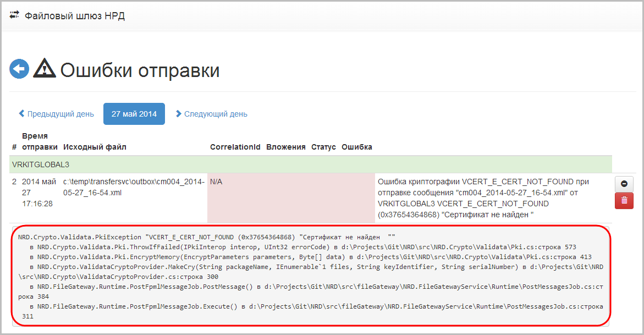Screen dimensions: 644x335
Task: Click the Статус column header
Action: [323, 147]
